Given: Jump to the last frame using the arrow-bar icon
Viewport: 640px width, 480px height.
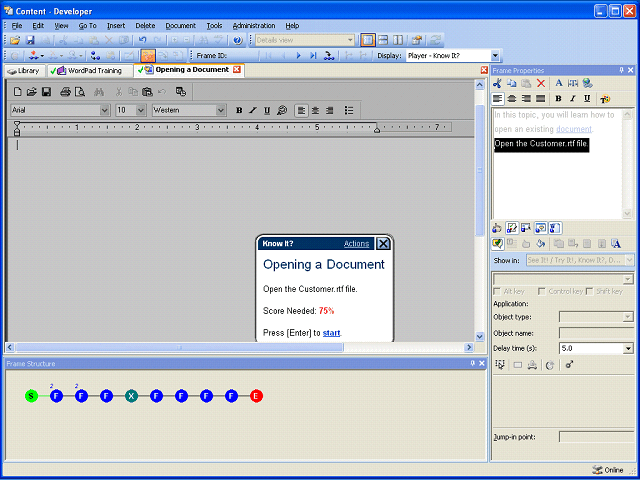Looking at the screenshot, I should point(313,56).
